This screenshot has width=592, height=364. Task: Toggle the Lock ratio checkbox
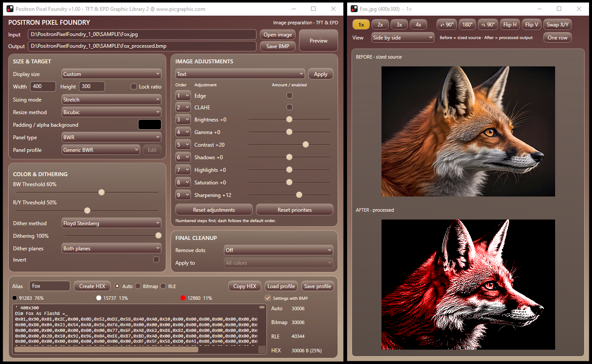coord(134,87)
